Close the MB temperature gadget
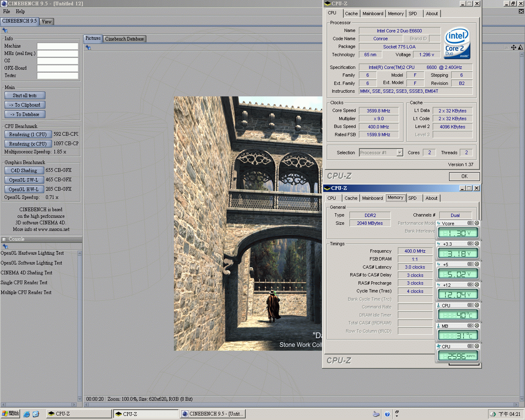The image size is (525, 420). point(477,326)
